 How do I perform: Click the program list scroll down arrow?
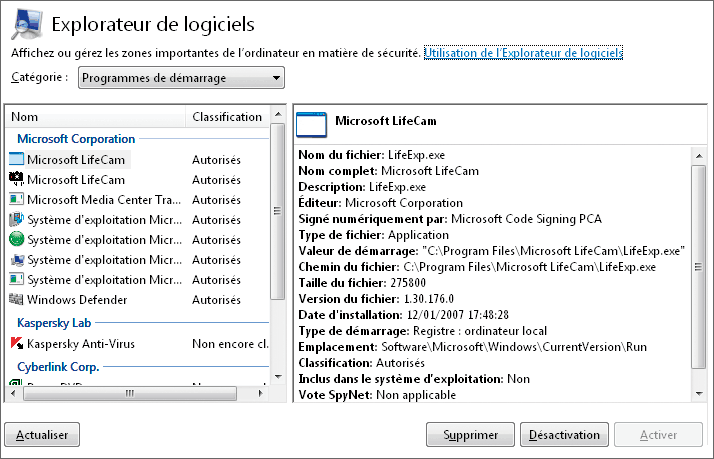pyautogui.click(x=278, y=377)
